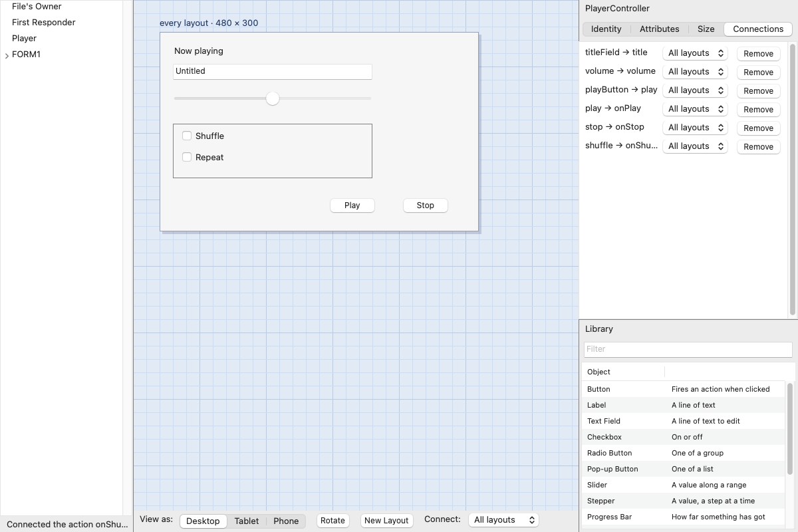Select the Player object in outline

click(x=24, y=39)
